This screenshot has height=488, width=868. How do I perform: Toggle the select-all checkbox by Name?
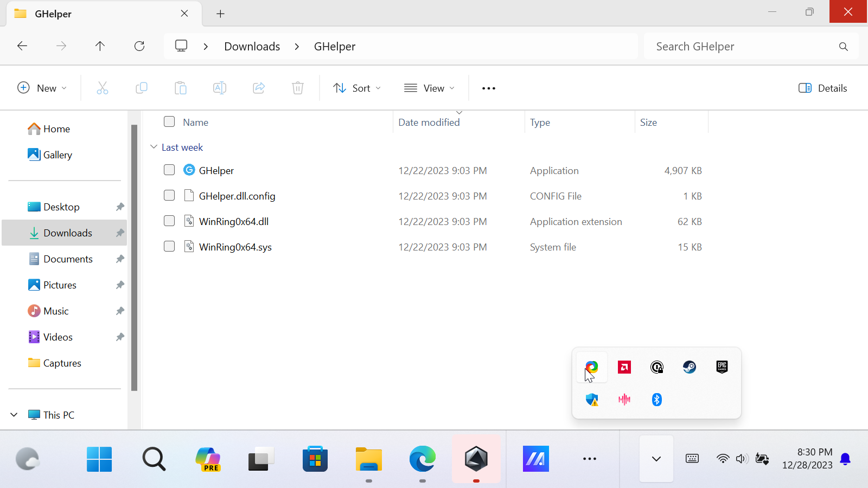[169, 121]
